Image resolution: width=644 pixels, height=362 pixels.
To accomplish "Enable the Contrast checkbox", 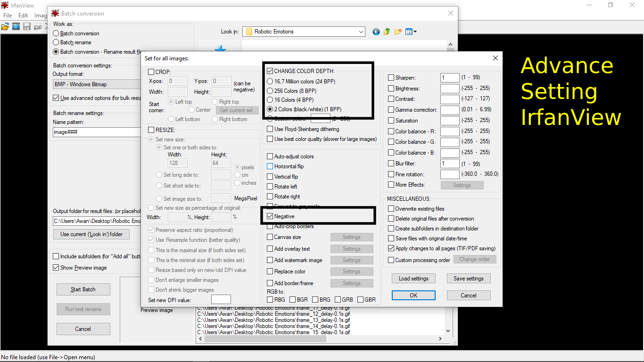I will coord(391,99).
